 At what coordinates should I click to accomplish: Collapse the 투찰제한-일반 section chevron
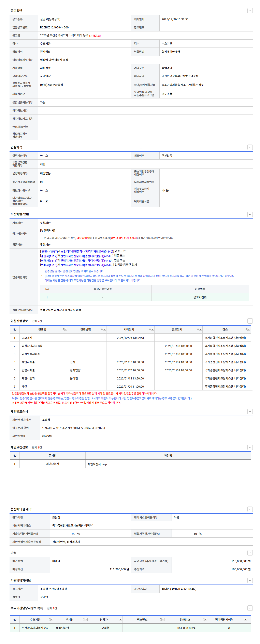[x=250, y=214]
